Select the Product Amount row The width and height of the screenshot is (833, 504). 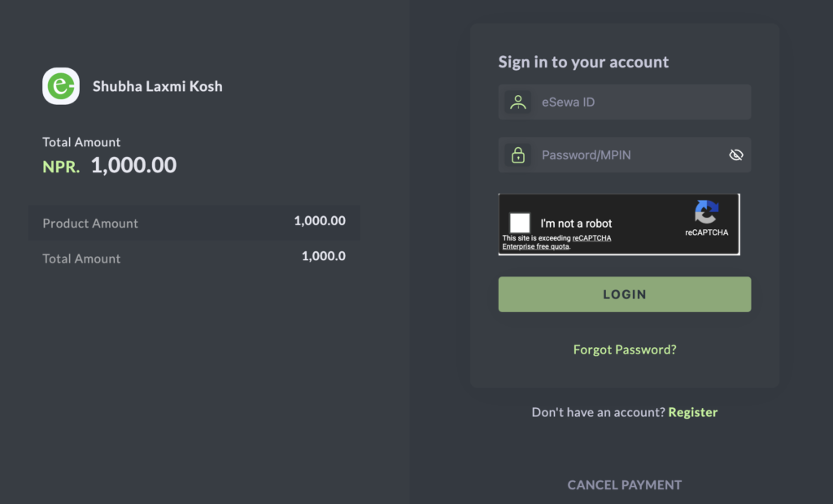pos(194,223)
